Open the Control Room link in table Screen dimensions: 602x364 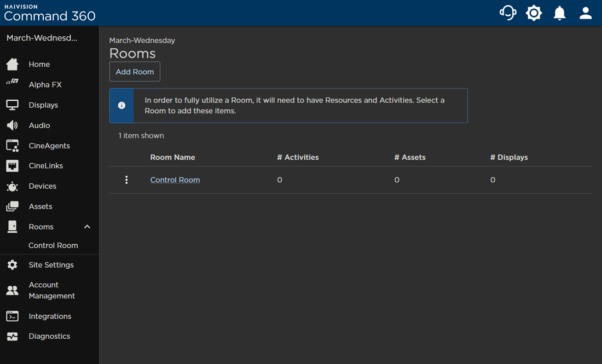coord(175,180)
